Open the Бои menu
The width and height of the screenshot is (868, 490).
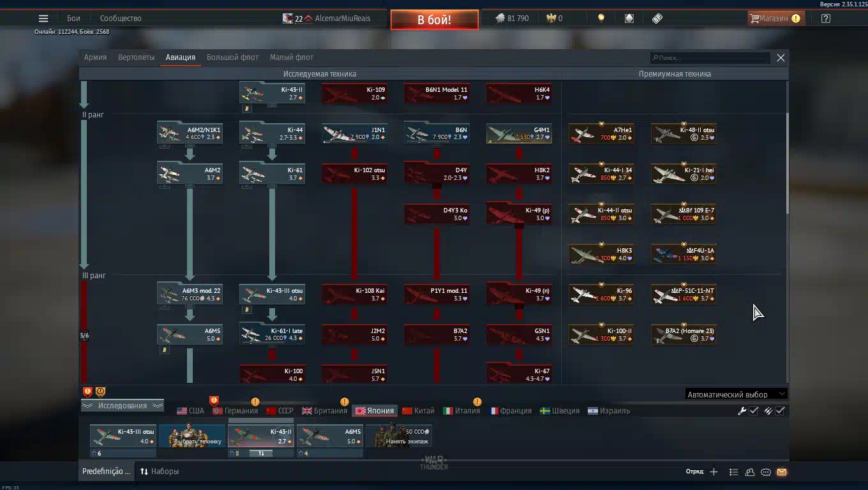point(73,19)
